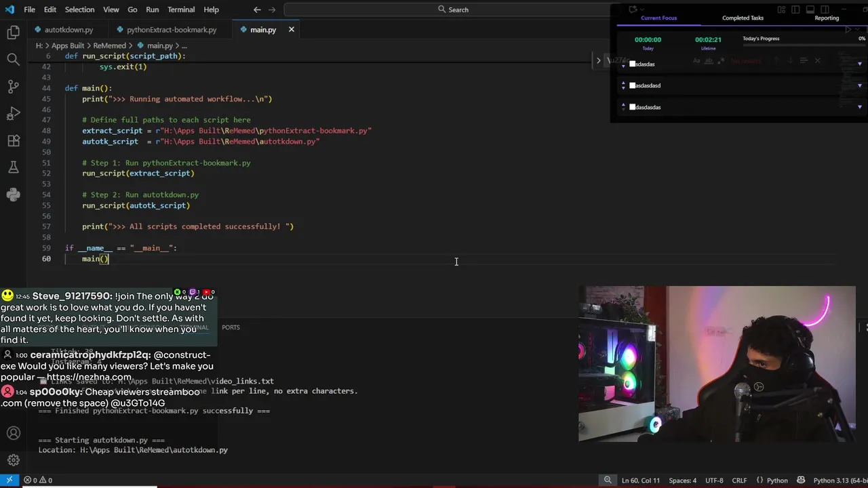Switch to Completed Tasks tab in overlay
This screenshot has height=488, width=868.
(x=743, y=18)
